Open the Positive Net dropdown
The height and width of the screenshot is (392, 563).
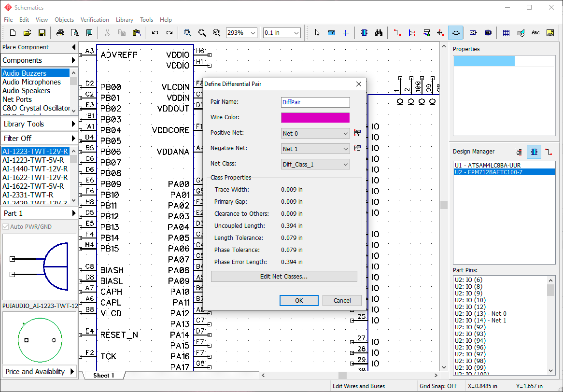pyautogui.click(x=315, y=133)
